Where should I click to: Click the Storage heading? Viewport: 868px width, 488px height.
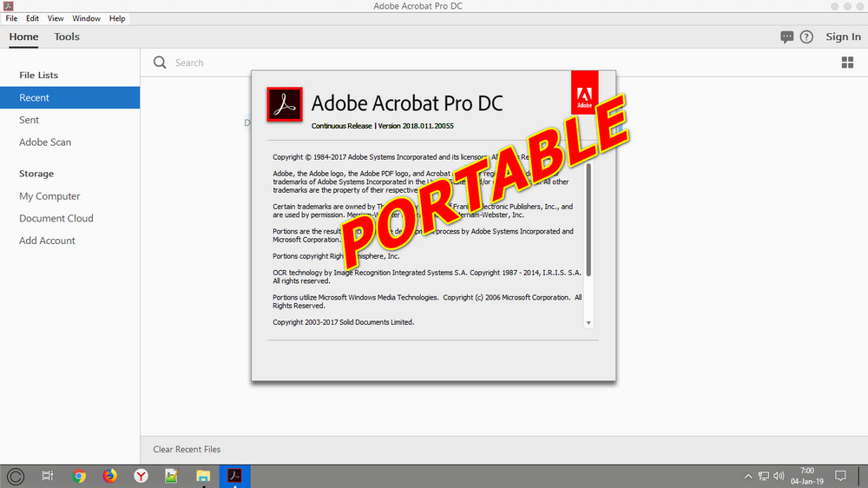click(36, 174)
